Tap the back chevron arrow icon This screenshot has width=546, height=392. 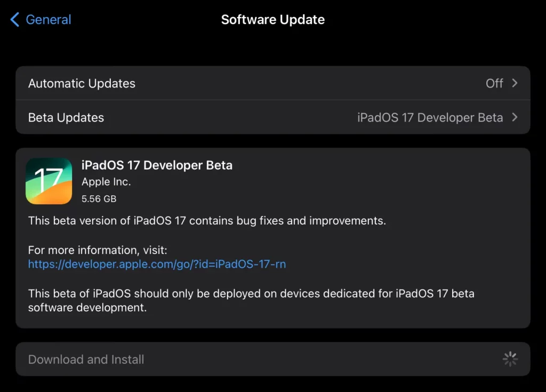[15, 20]
